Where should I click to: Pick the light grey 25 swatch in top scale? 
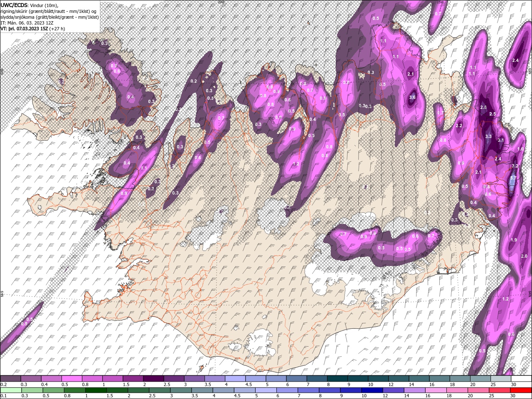click(501, 379)
